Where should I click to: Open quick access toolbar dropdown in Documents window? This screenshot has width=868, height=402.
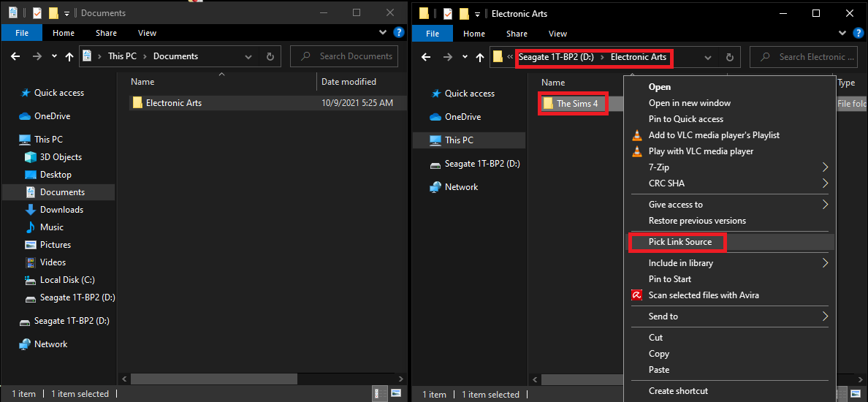pyautogui.click(x=67, y=12)
